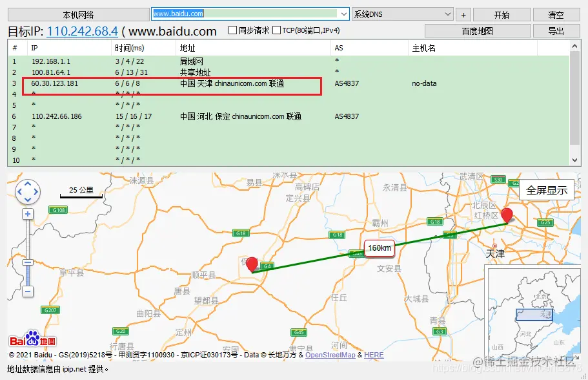Open the 系统DNS dropdown
The width and height of the screenshot is (588, 380).
402,14
